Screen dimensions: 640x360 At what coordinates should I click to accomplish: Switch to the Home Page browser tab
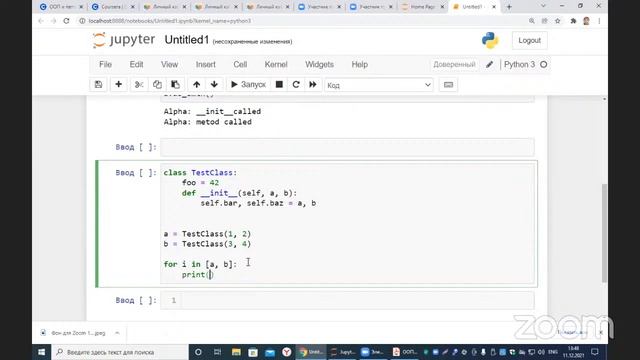pyautogui.click(x=422, y=7)
